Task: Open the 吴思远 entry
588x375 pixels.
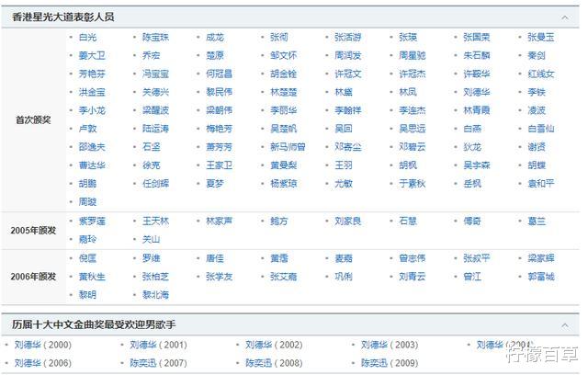Action: point(413,129)
